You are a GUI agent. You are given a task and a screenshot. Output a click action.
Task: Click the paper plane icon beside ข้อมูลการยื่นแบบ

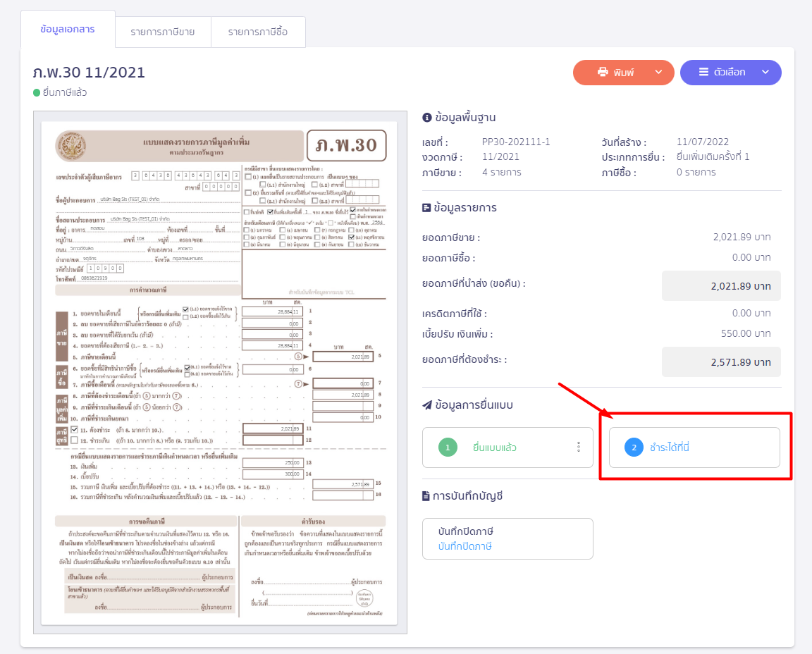pyautogui.click(x=426, y=405)
